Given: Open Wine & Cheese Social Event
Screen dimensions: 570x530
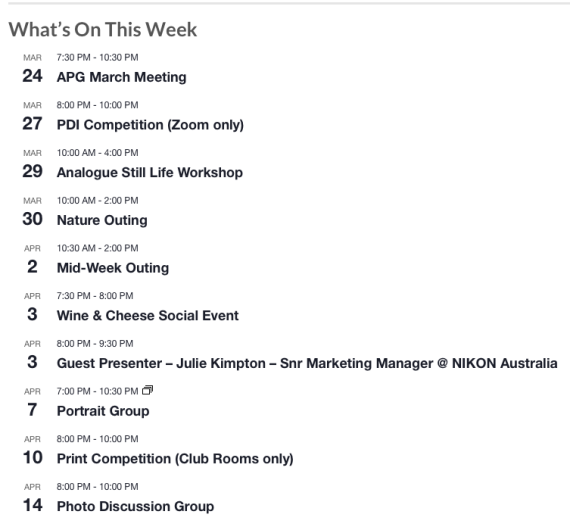Looking at the screenshot, I should [148, 316].
